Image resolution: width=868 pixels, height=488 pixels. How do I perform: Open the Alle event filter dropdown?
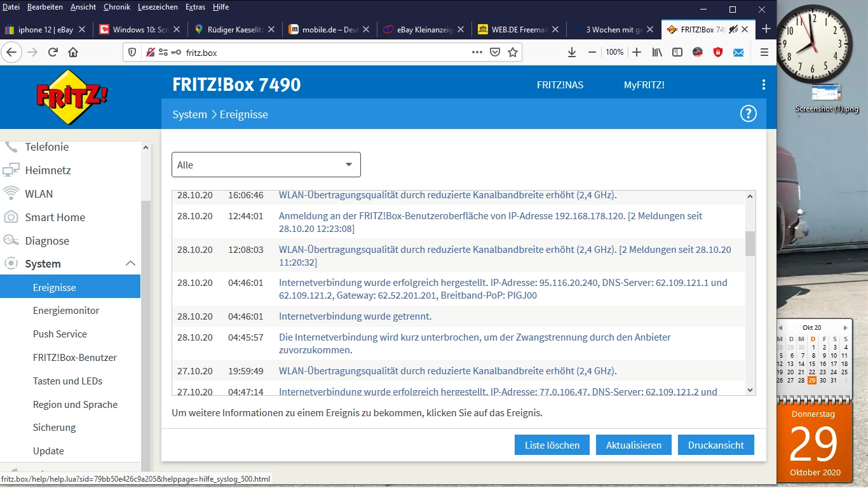click(266, 165)
